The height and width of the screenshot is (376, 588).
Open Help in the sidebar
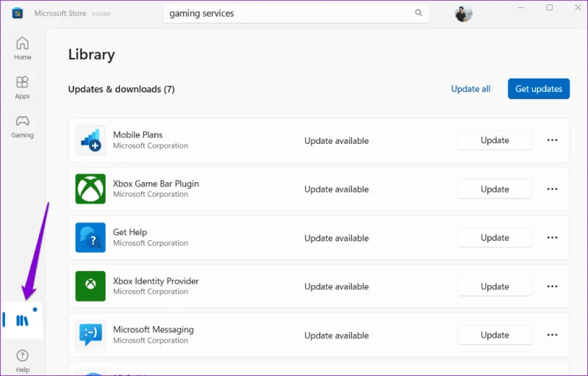[x=23, y=361]
